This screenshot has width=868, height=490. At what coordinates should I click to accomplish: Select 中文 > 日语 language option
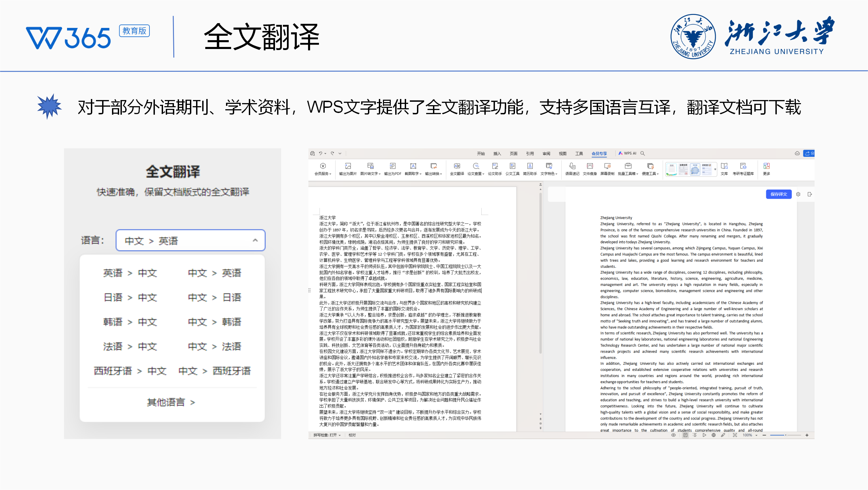click(x=214, y=297)
